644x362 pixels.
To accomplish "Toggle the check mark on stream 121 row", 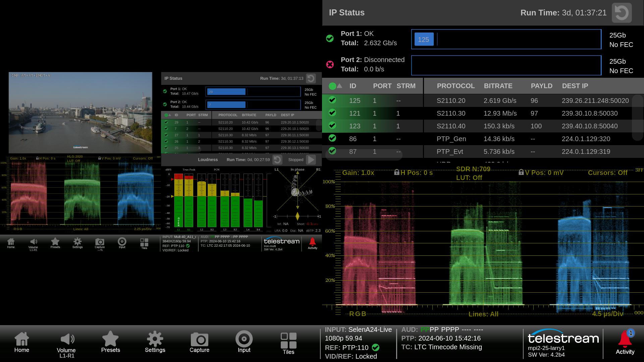I will click(332, 113).
